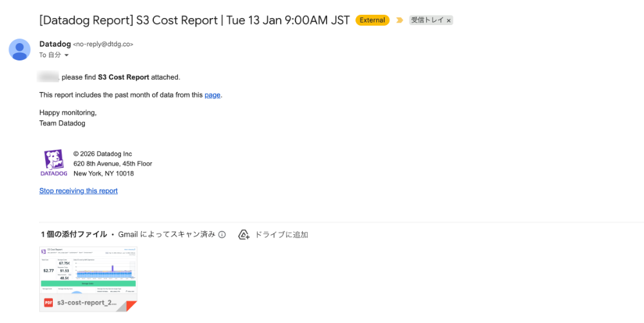The height and width of the screenshot is (323, 644).
Task: Click the yellow importance marker icon
Action: point(400,20)
